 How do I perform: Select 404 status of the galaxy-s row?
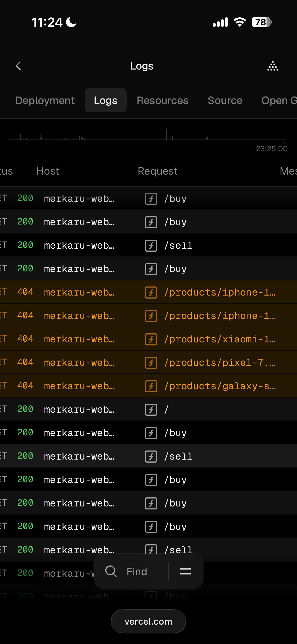(x=25, y=386)
